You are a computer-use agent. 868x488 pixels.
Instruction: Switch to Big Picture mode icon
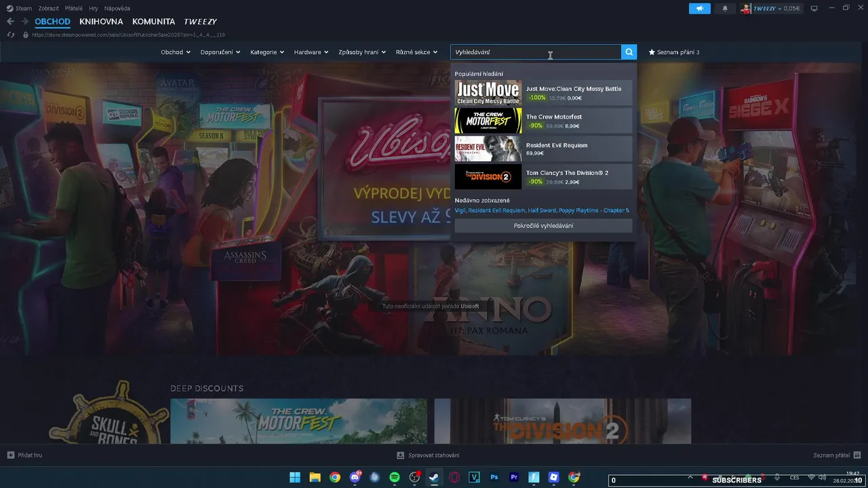(814, 8)
